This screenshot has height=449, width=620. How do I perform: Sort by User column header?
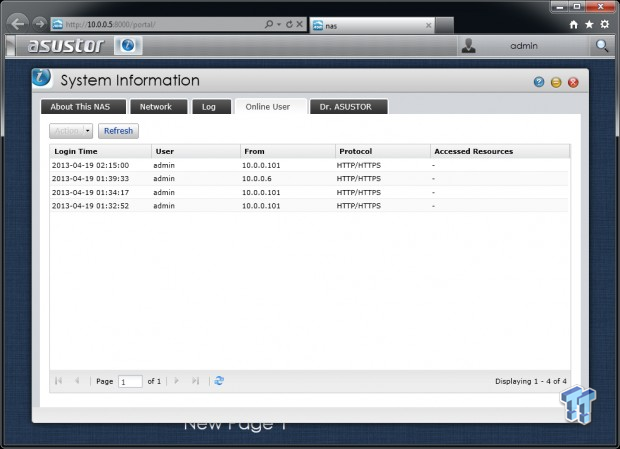(x=196, y=151)
